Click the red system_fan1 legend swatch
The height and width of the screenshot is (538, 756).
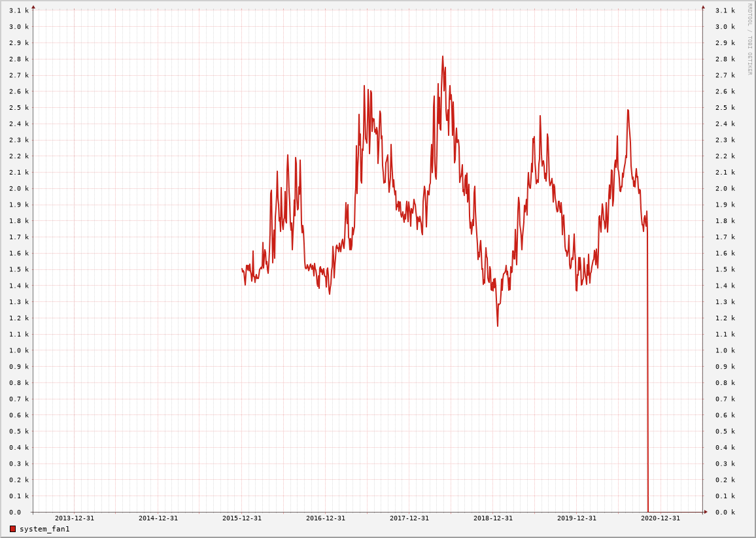click(x=12, y=529)
